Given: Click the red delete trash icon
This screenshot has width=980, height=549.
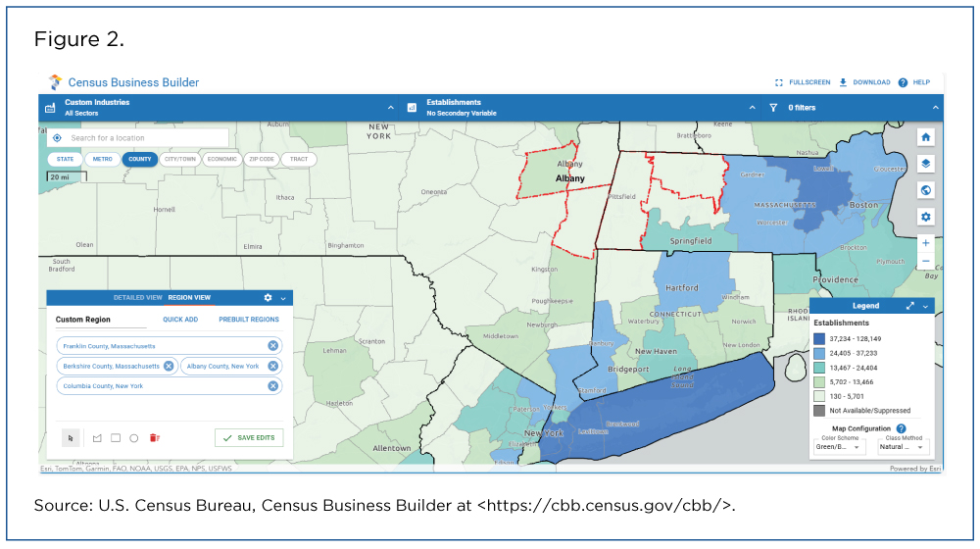Looking at the screenshot, I should pos(155,438).
